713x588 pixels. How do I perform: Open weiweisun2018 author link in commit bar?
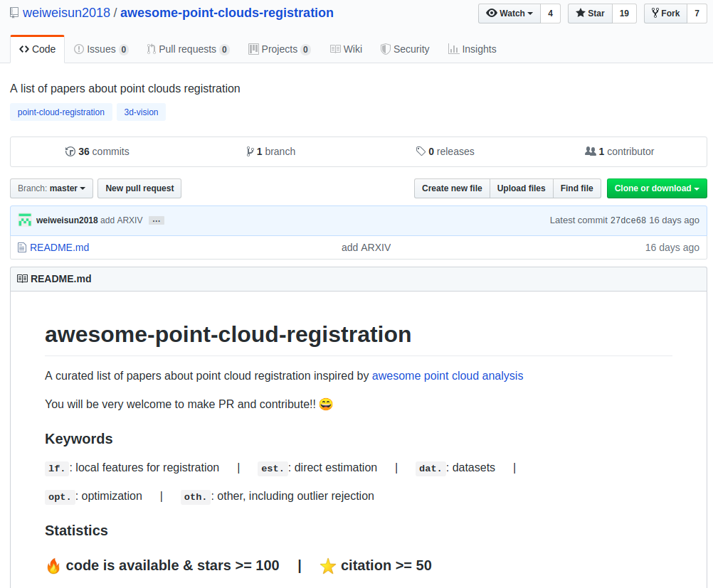[x=67, y=220]
